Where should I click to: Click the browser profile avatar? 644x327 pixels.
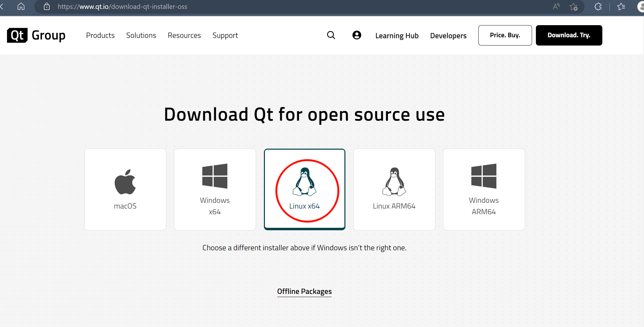click(x=641, y=6)
